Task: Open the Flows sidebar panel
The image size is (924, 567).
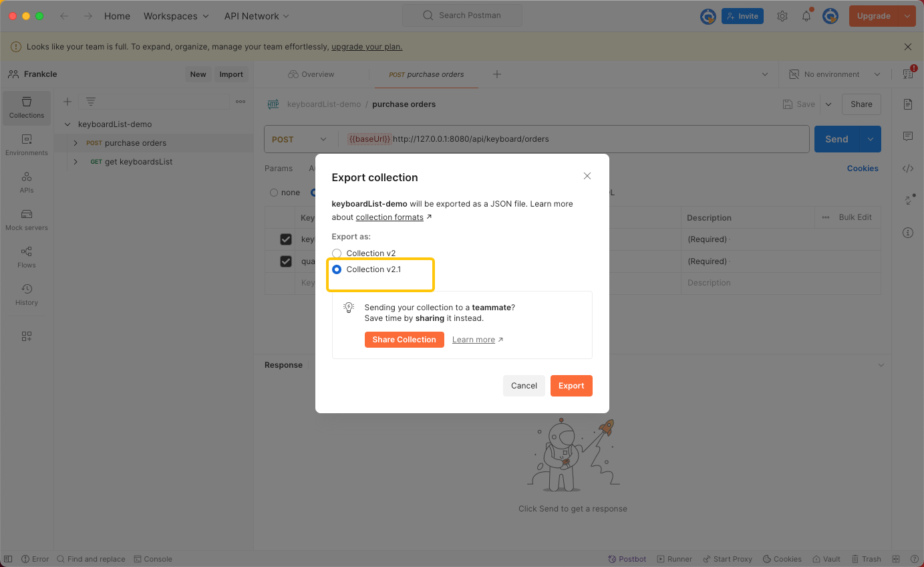Action: point(27,257)
